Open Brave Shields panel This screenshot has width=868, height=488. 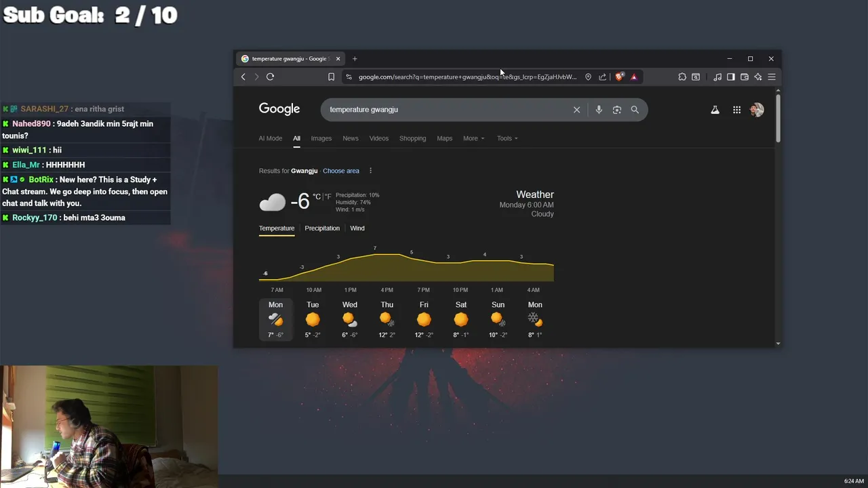(619, 77)
